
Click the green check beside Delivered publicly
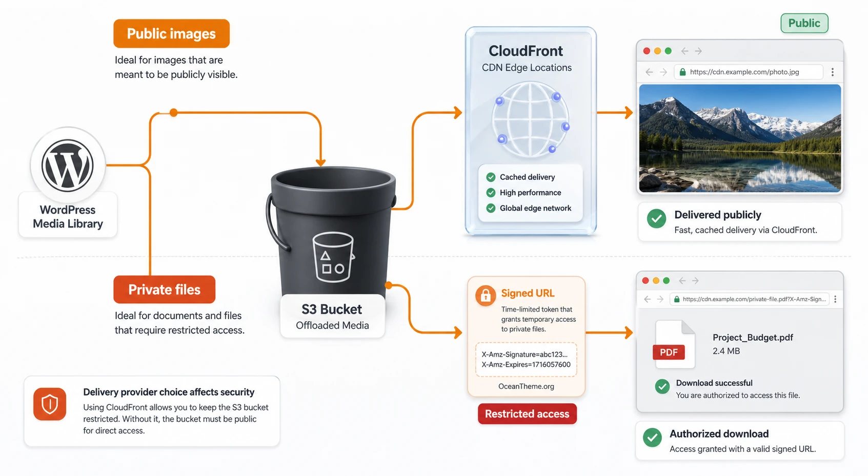click(656, 218)
